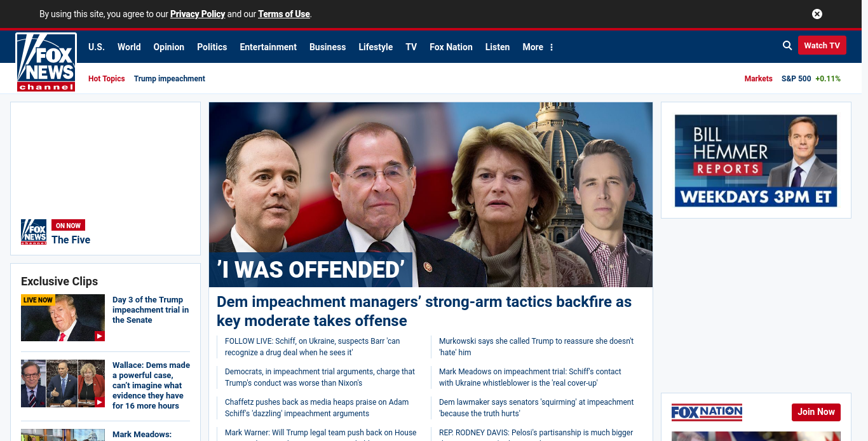Open the Fox News channel logo
Image resolution: width=868 pixels, height=441 pixels.
click(x=46, y=62)
